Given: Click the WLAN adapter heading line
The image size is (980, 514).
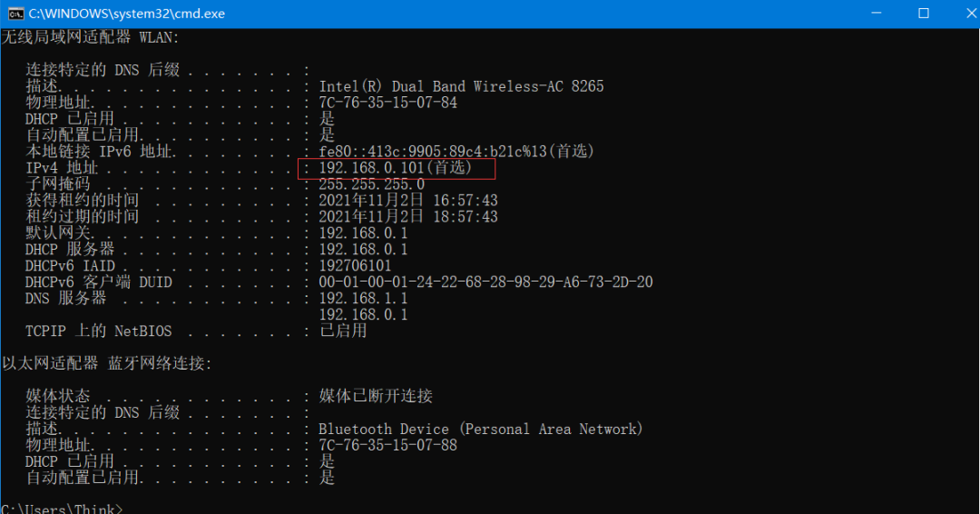Looking at the screenshot, I should pos(90,37).
